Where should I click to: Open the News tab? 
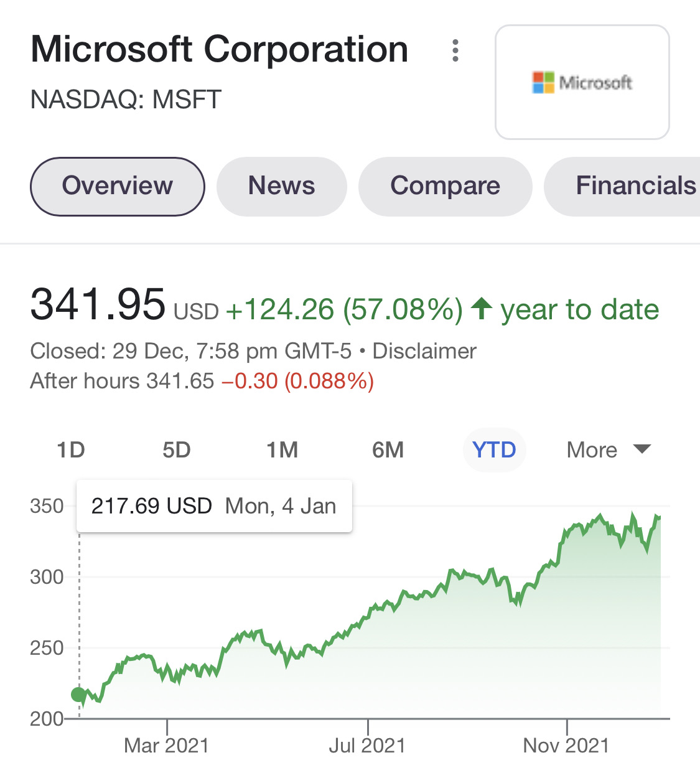click(x=281, y=186)
